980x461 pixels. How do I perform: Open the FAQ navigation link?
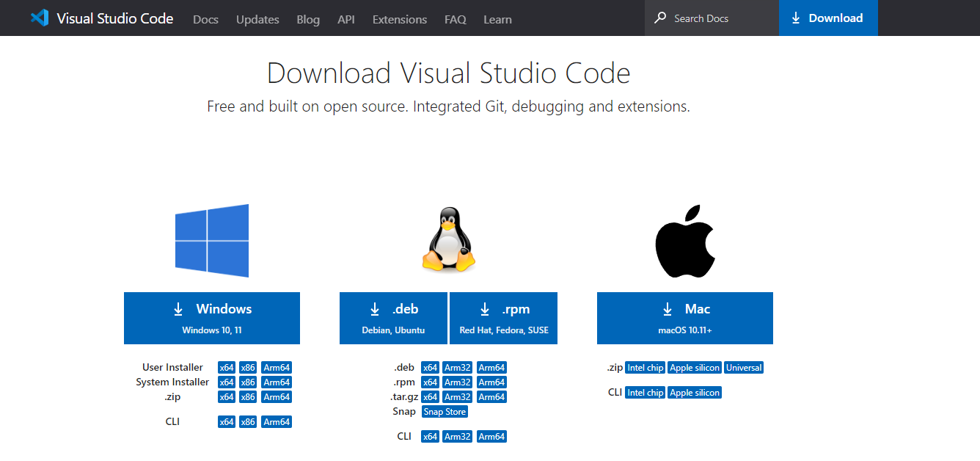(456, 19)
